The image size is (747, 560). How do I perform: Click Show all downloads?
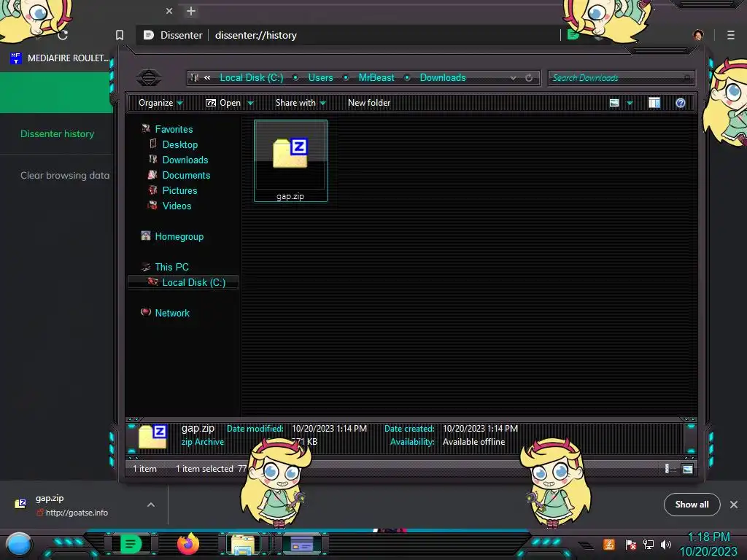pyautogui.click(x=692, y=505)
